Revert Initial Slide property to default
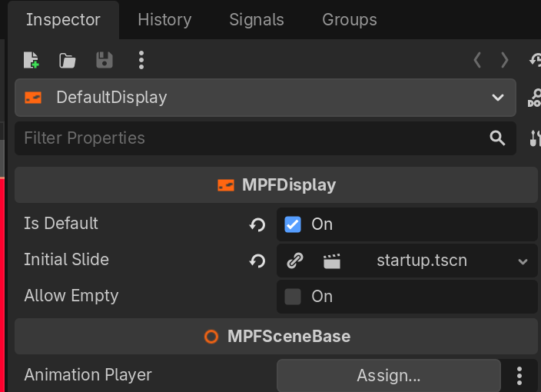Screen dimensions: 541x392 tap(257, 261)
